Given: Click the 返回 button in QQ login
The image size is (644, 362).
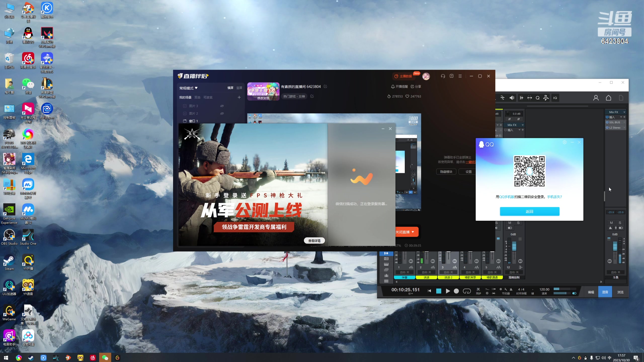Looking at the screenshot, I should 530,211.
